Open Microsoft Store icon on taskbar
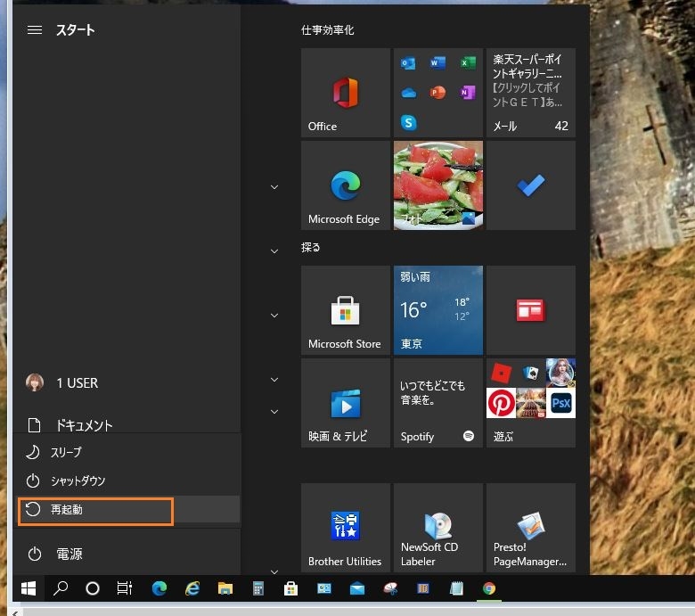The height and width of the screenshot is (616, 695). point(290,588)
